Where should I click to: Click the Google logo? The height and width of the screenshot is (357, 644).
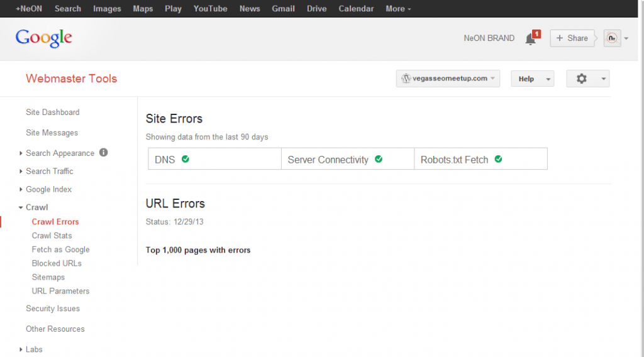tap(43, 38)
